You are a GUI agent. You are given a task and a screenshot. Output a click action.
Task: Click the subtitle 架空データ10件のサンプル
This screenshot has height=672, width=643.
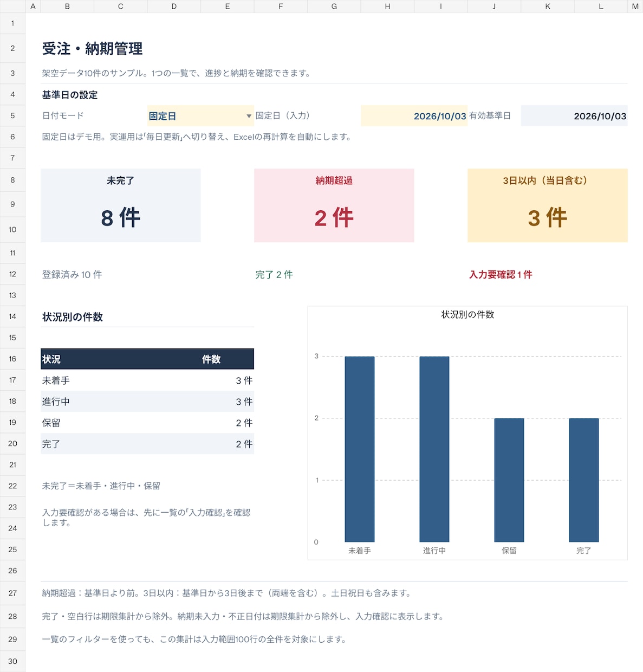[x=177, y=73]
